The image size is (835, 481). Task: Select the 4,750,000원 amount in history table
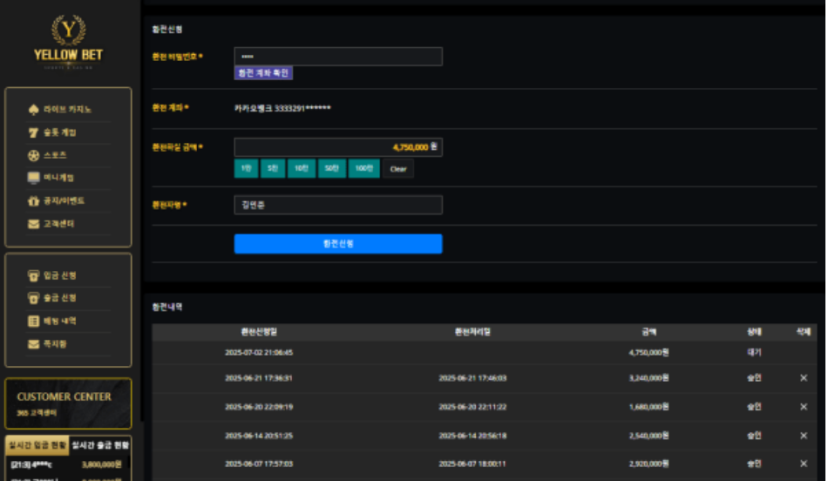(649, 353)
